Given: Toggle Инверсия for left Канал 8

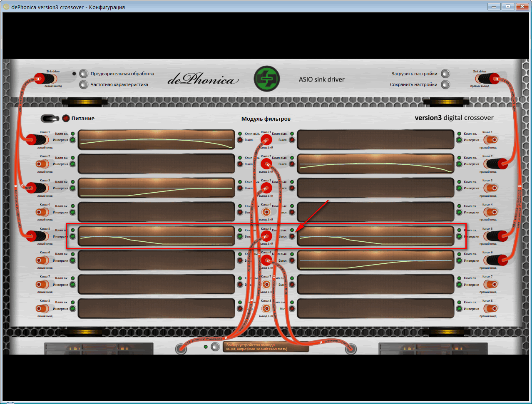Looking at the screenshot, I should (x=73, y=309).
